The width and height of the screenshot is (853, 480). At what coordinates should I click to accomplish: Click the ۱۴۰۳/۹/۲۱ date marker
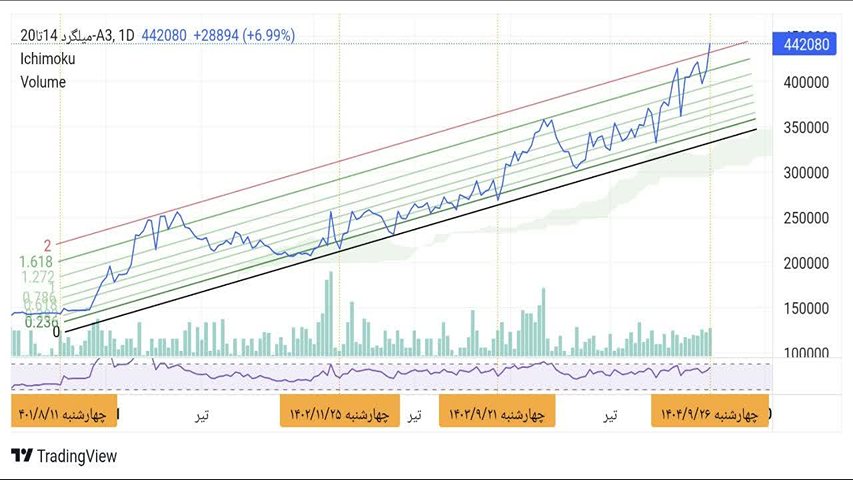pos(497,413)
